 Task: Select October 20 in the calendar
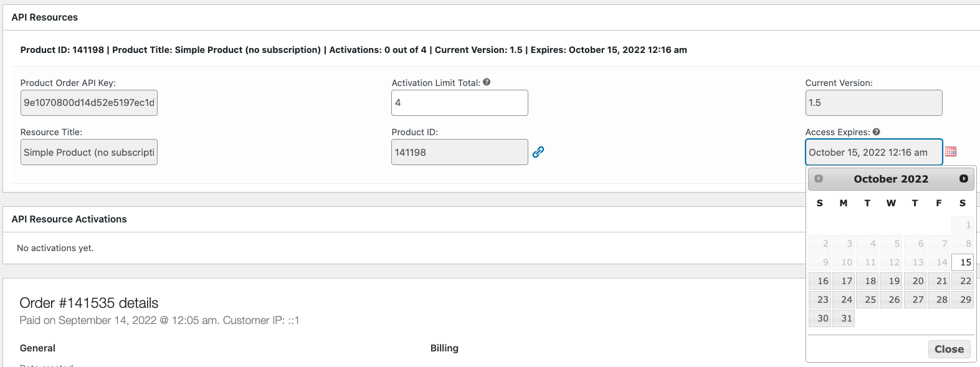click(916, 281)
